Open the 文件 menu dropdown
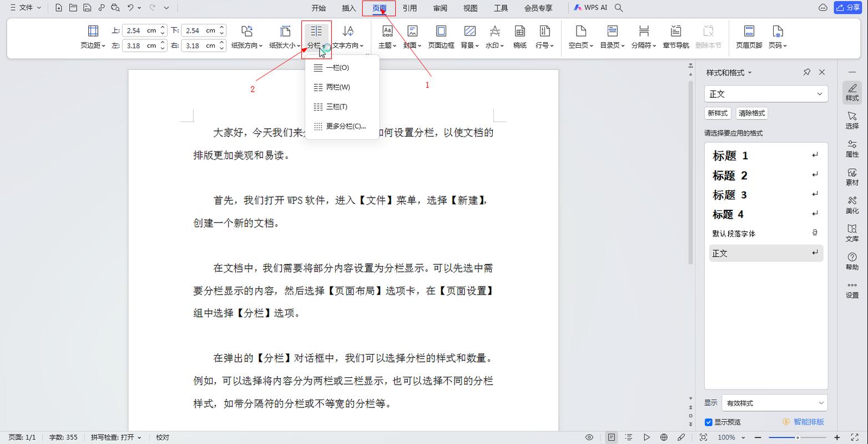The width and height of the screenshot is (868, 444). (26, 8)
